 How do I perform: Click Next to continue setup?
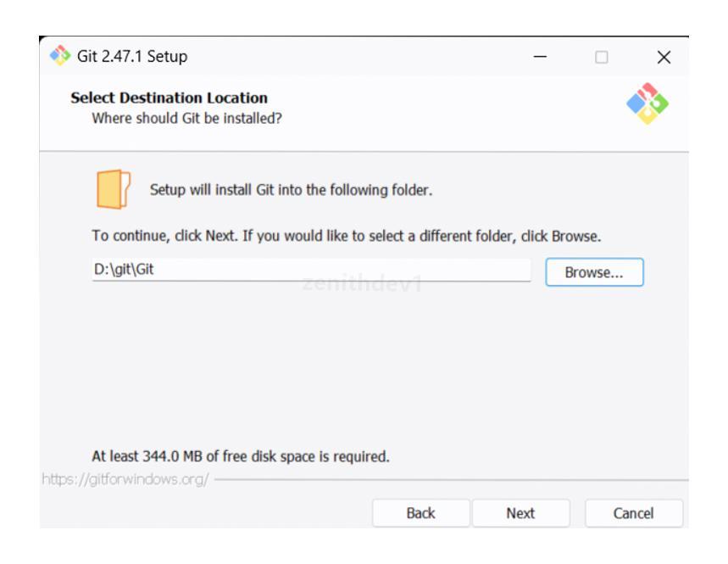click(x=521, y=513)
